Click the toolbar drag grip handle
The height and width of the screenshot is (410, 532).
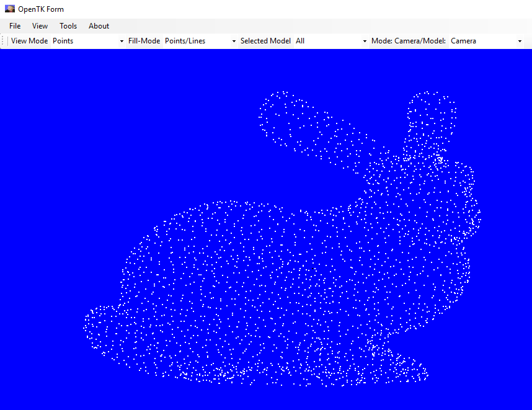pyautogui.click(x=2, y=41)
